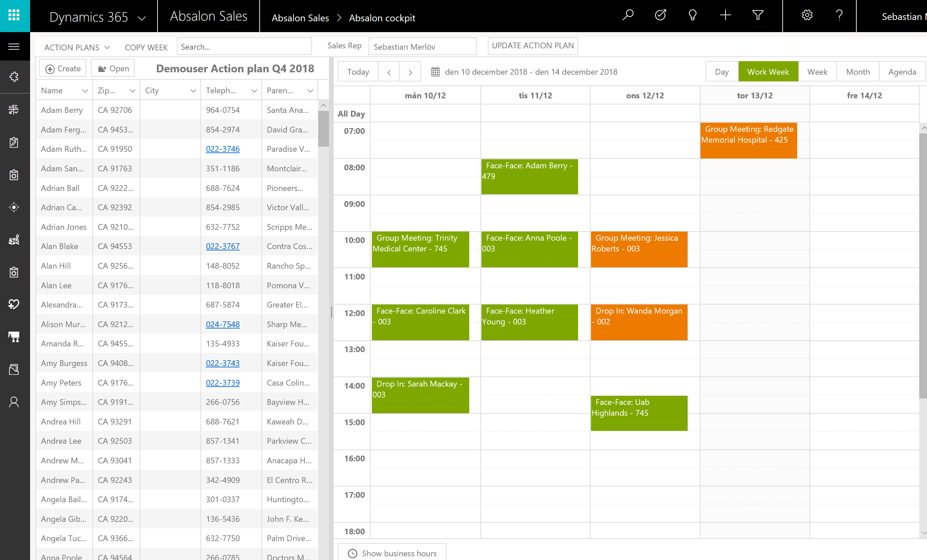Open the settings gear icon
This screenshot has width=927, height=560.
click(807, 16)
